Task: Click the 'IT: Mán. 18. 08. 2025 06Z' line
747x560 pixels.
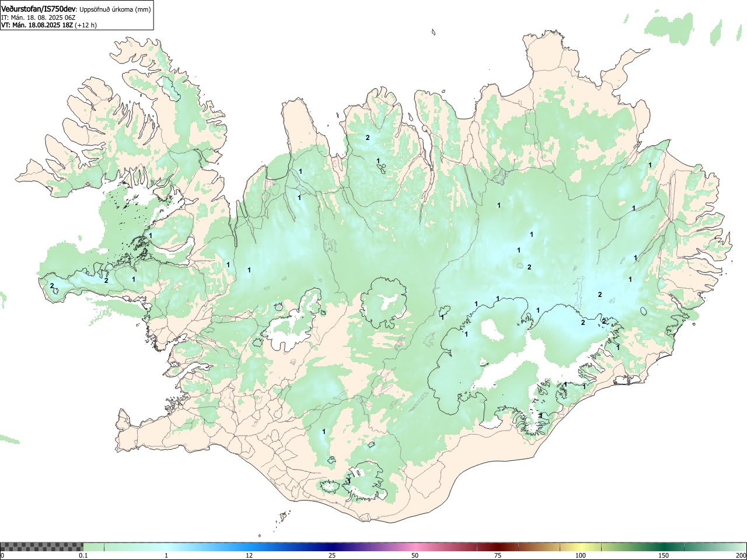Action: (x=39, y=17)
